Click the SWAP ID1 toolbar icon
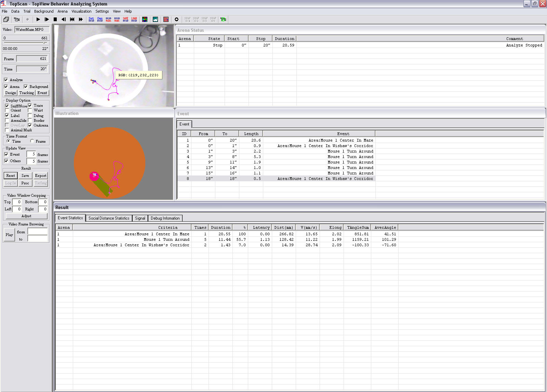Viewport: 547px width, 392px height. (187, 19)
